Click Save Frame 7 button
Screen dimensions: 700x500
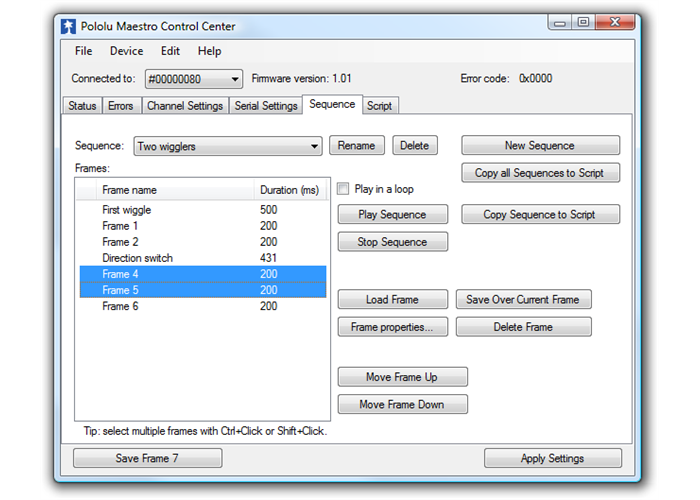147,458
